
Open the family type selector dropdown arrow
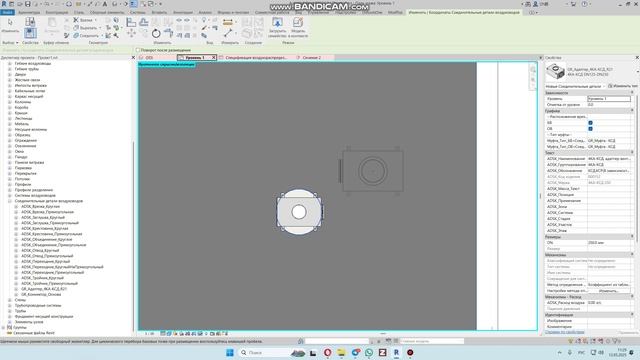637,72
